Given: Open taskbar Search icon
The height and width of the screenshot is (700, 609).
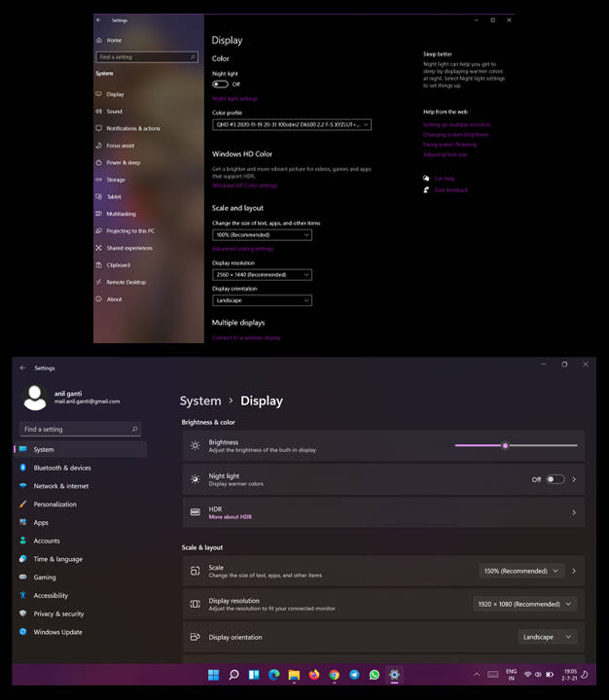Looking at the screenshot, I should pos(233,675).
